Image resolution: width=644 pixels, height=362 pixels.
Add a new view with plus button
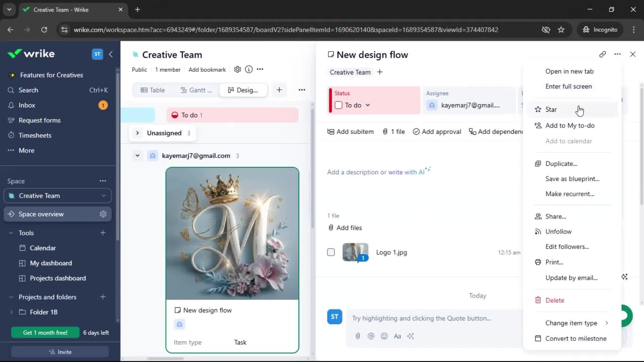279,90
